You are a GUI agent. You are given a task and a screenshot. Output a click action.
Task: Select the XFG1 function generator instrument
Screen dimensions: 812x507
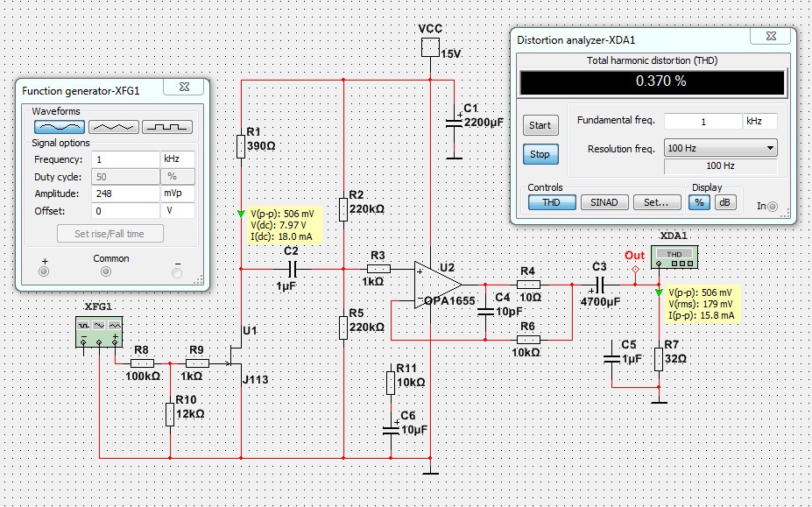(x=99, y=331)
